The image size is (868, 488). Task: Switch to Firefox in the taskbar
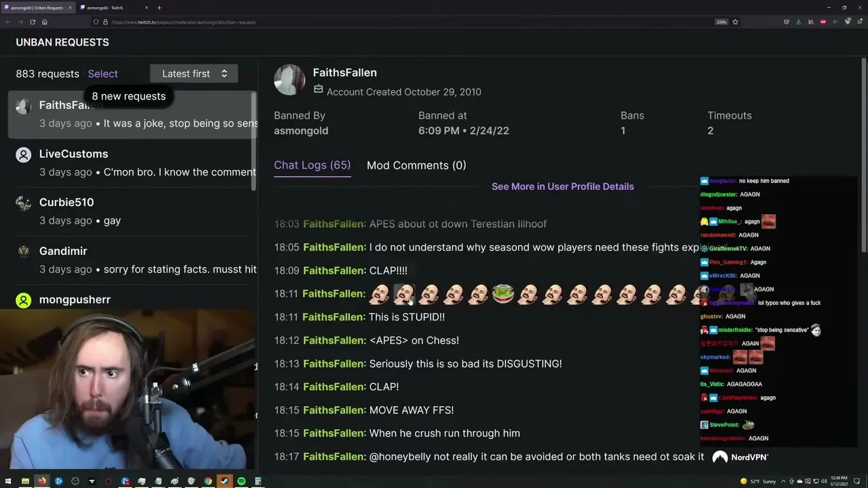point(42,481)
